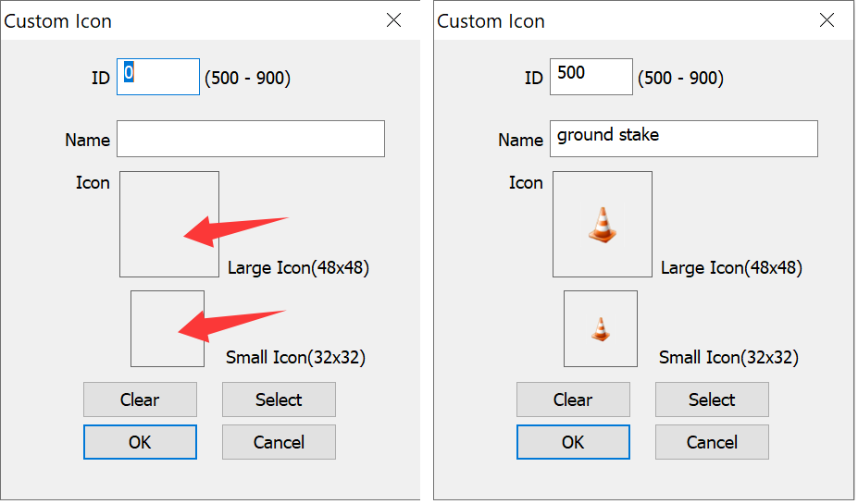Click Select button in left dialog
Screen dimensions: 858x504
tap(279, 400)
